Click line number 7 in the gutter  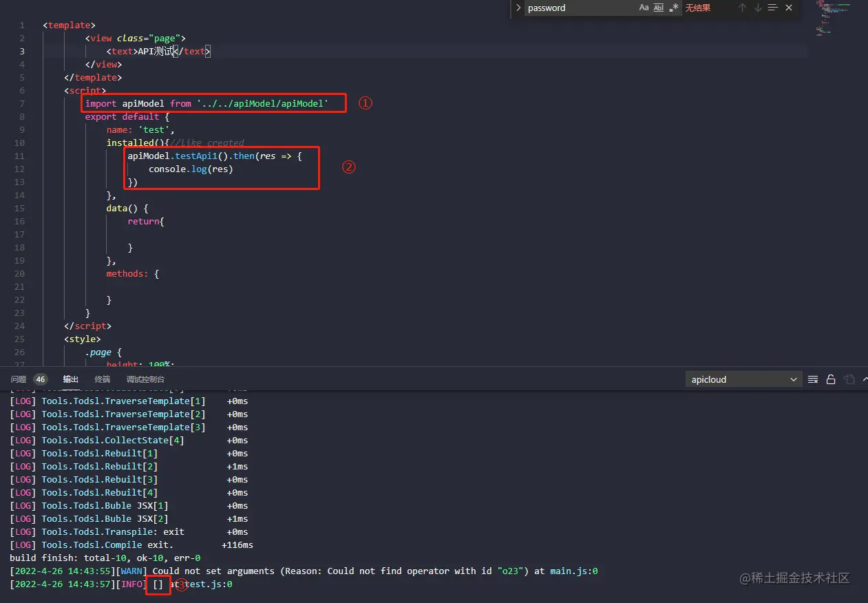pyautogui.click(x=22, y=103)
